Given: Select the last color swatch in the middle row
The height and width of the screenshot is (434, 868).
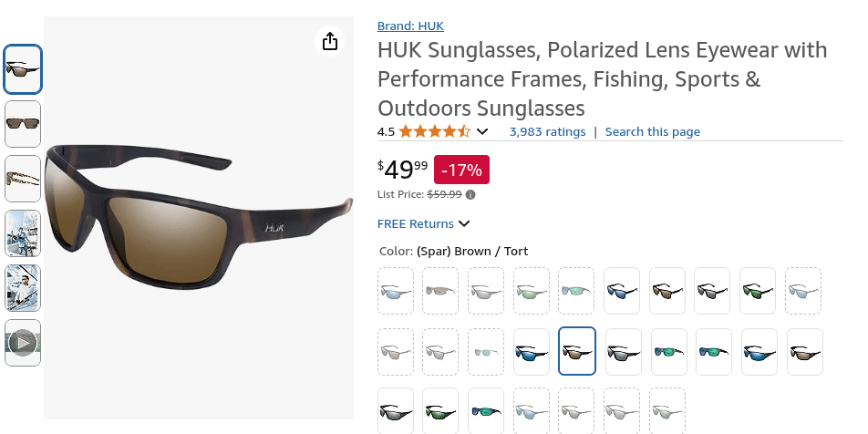Looking at the screenshot, I should [x=805, y=351].
